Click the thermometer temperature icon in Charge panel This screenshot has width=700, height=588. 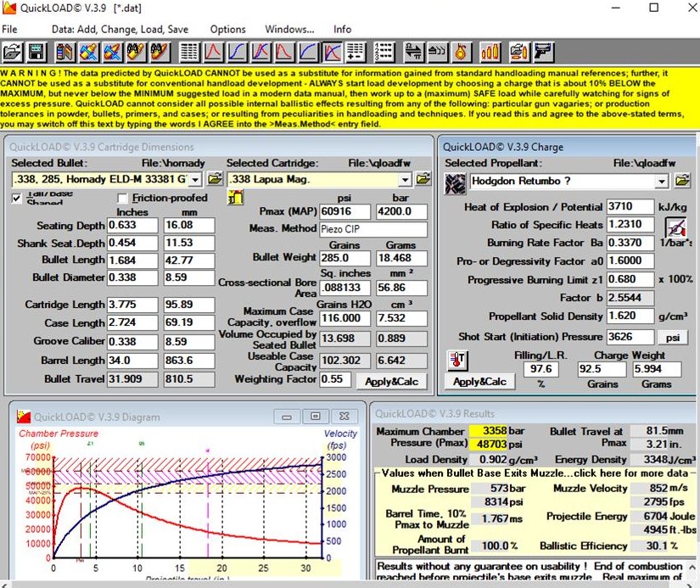pos(458,361)
